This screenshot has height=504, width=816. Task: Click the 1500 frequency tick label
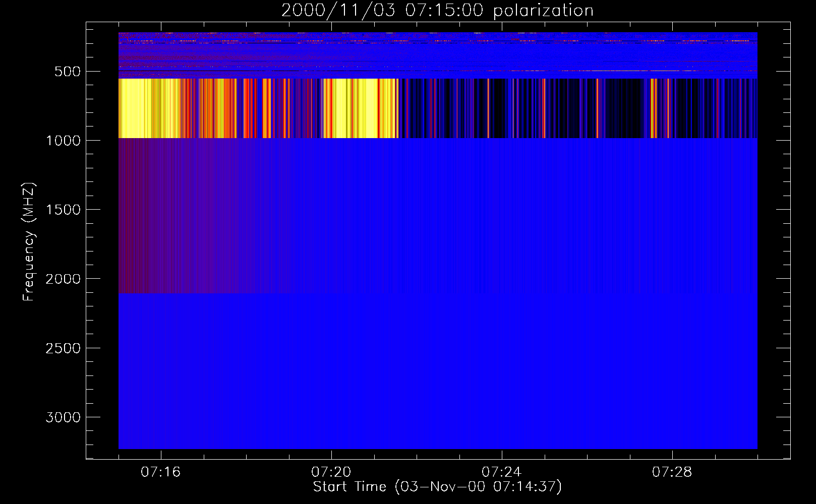click(63, 210)
